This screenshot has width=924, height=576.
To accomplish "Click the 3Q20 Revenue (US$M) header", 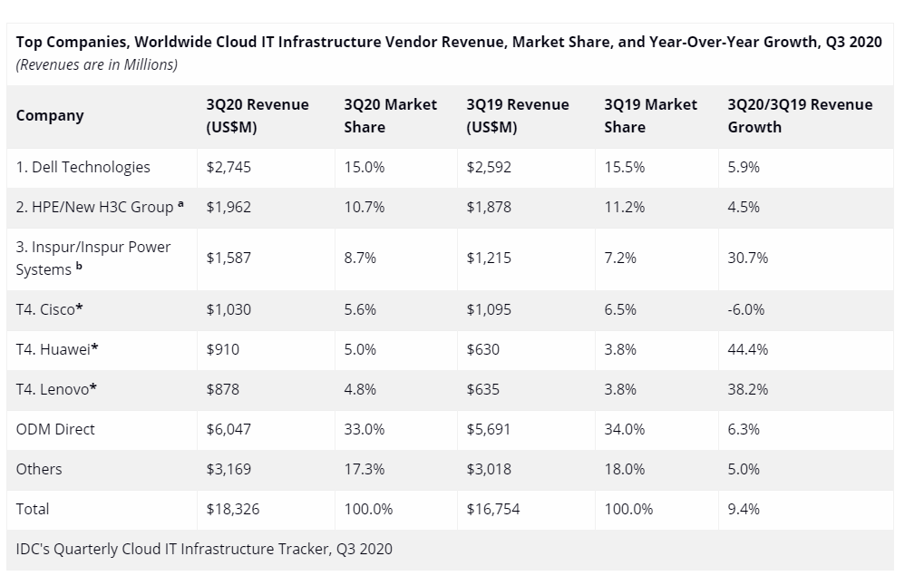I will click(258, 116).
